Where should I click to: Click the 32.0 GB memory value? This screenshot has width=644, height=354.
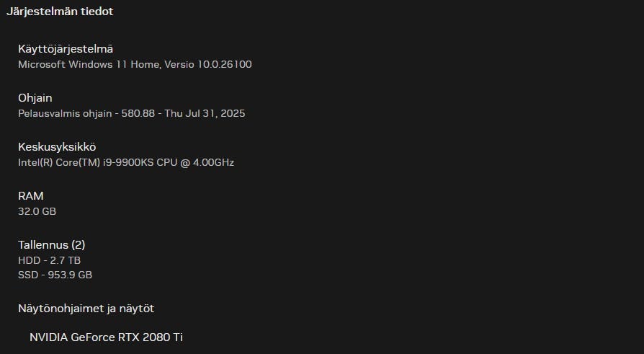coord(37,212)
